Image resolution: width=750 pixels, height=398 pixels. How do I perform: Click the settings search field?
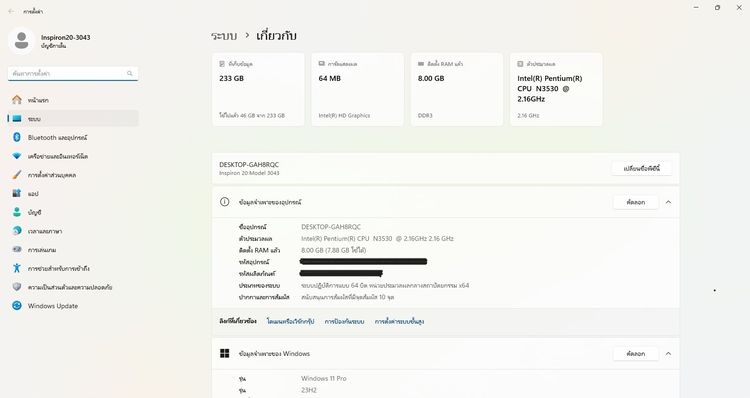point(73,74)
